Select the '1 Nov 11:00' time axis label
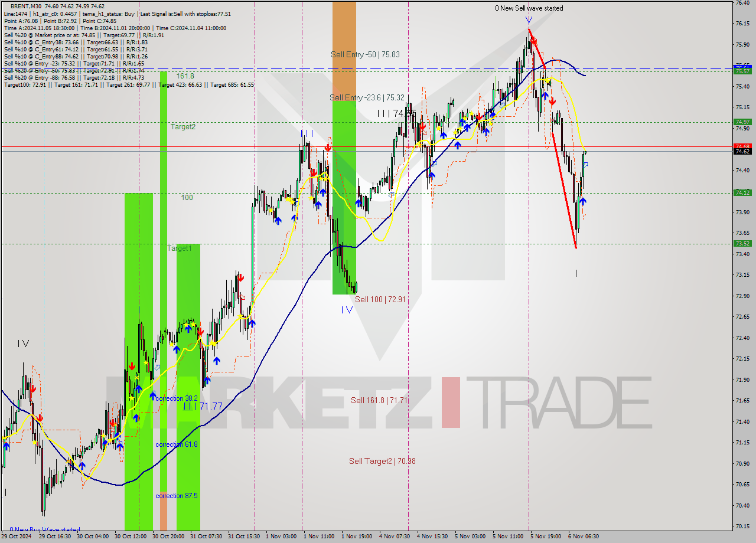756x543 pixels. [x=319, y=537]
